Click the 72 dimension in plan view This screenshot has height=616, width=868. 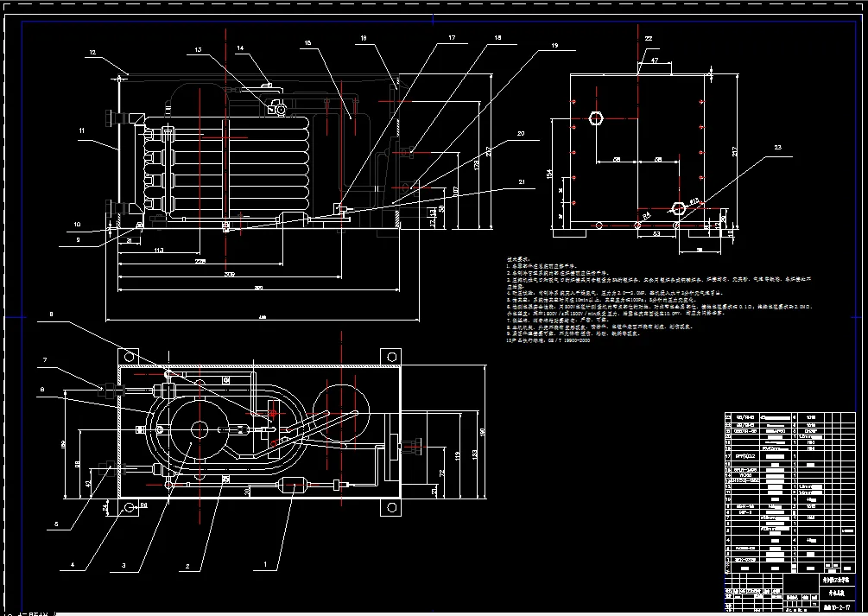coord(441,473)
